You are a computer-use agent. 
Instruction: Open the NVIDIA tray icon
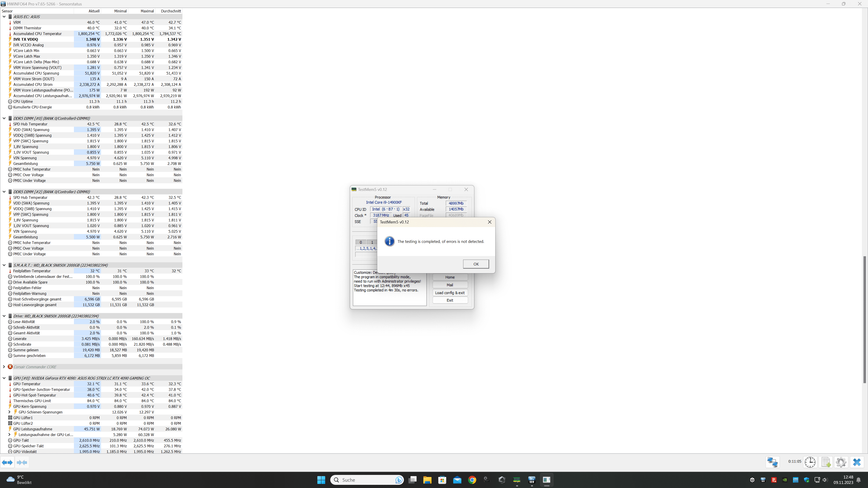tap(785, 480)
